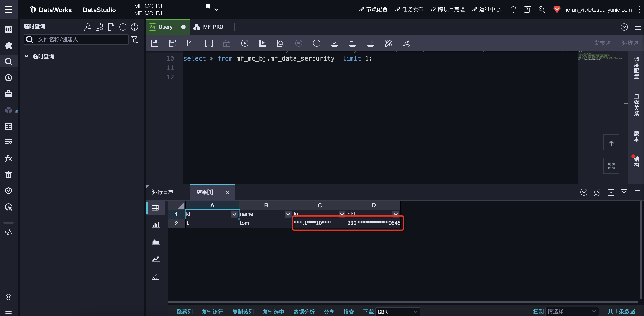Click the notification bell icon
644x316 pixels.
click(513, 9)
